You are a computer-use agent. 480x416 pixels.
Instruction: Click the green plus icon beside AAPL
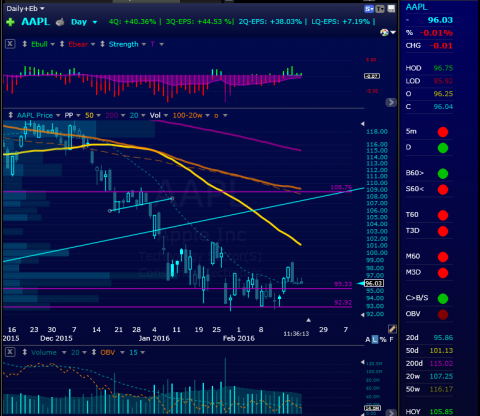(10, 22)
